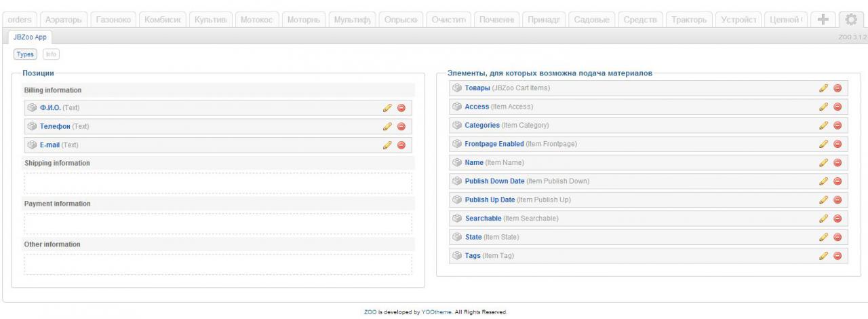
Task: Select the State element row handle icon
Action: (456, 237)
